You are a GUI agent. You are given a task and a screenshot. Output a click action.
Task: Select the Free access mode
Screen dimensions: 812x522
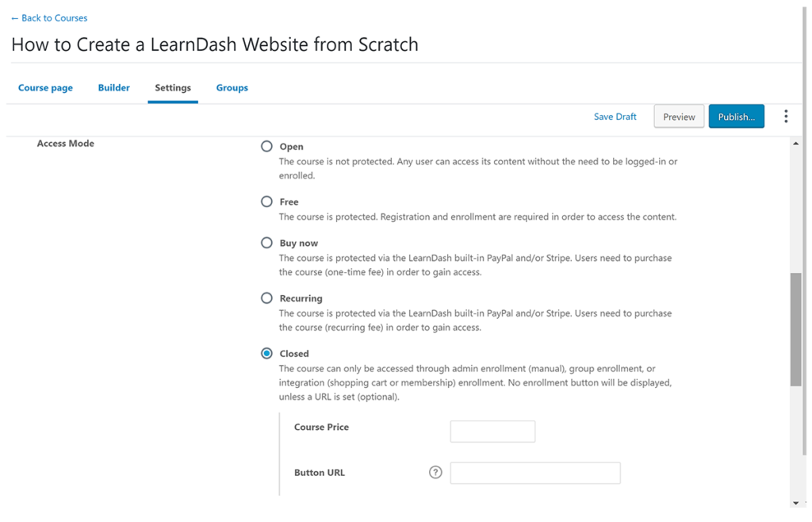coord(267,202)
